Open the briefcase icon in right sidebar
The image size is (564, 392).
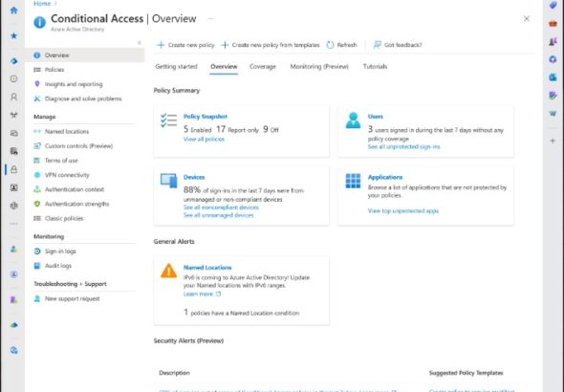553,23
